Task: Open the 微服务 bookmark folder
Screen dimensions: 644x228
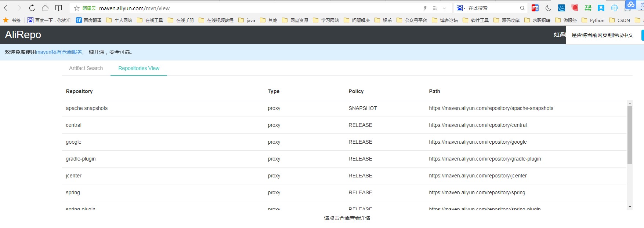Action: [x=566, y=20]
